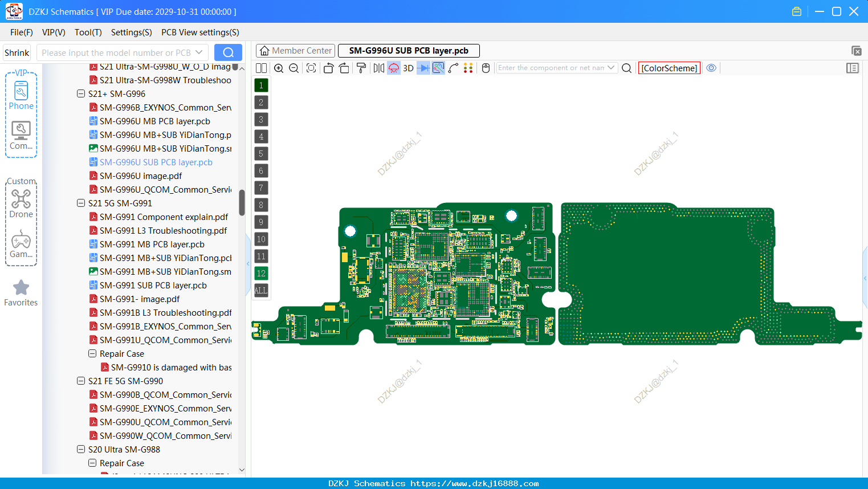Open the VIP(V) menu

coord(54,32)
